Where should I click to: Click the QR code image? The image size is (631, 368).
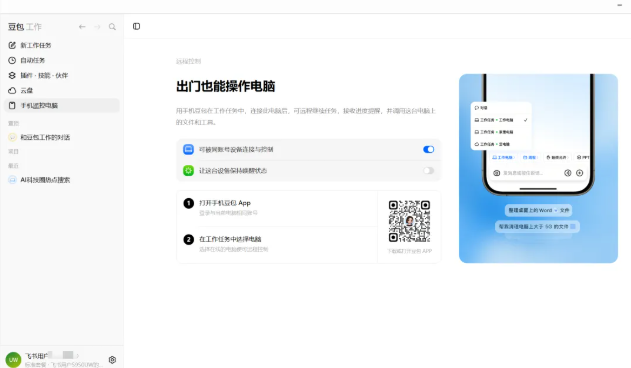409,221
